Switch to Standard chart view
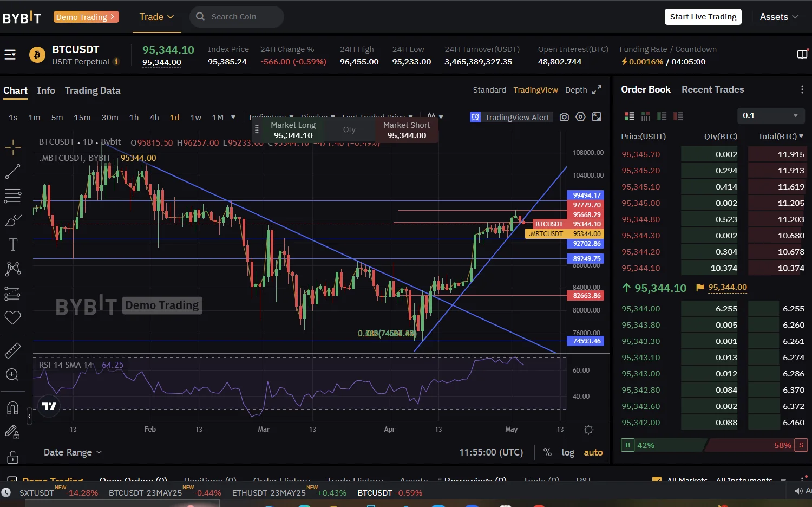 [x=489, y=90]
